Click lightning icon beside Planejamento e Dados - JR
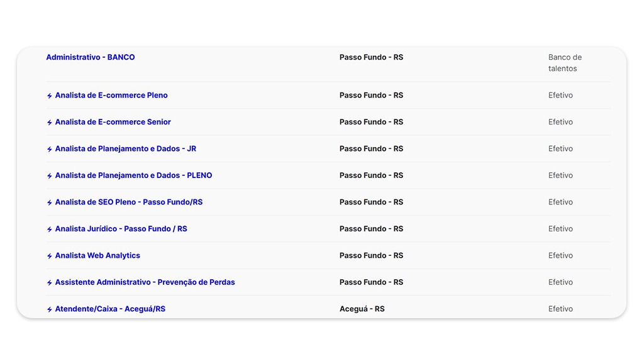Viewport: 644px width, 337px height. click(x=50, y=150)
